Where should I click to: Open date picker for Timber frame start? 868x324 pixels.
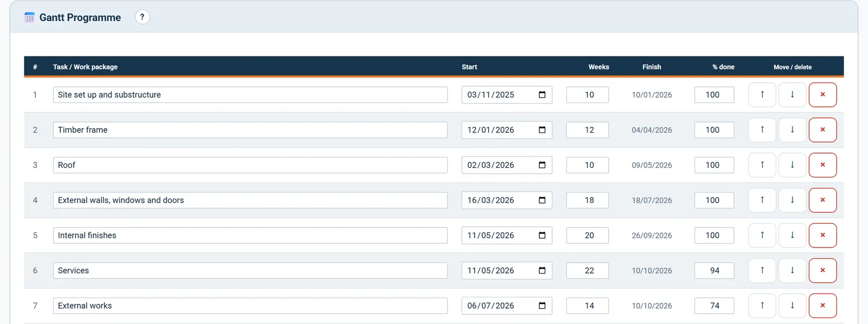pyautogui.click(x=542, y=130)
